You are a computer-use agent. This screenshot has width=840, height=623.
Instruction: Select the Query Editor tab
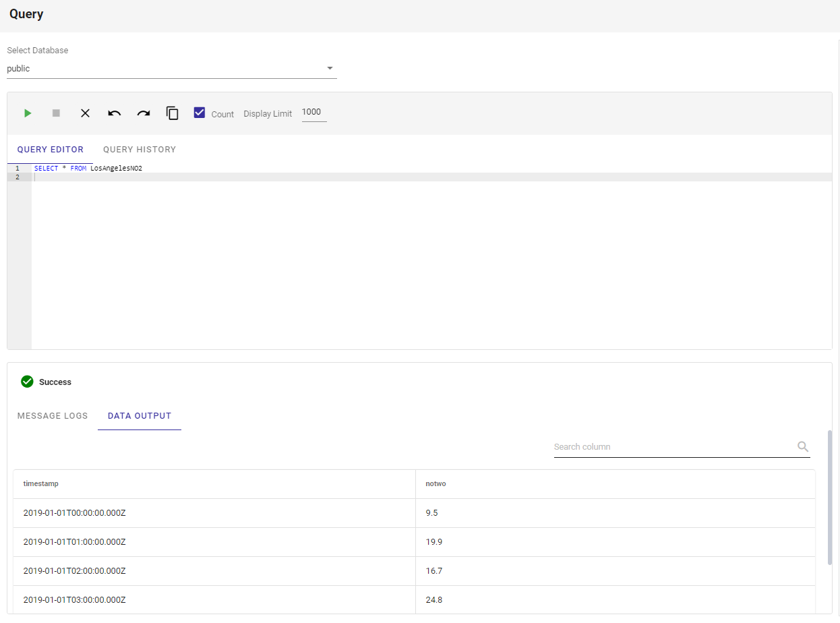(51, 150)
